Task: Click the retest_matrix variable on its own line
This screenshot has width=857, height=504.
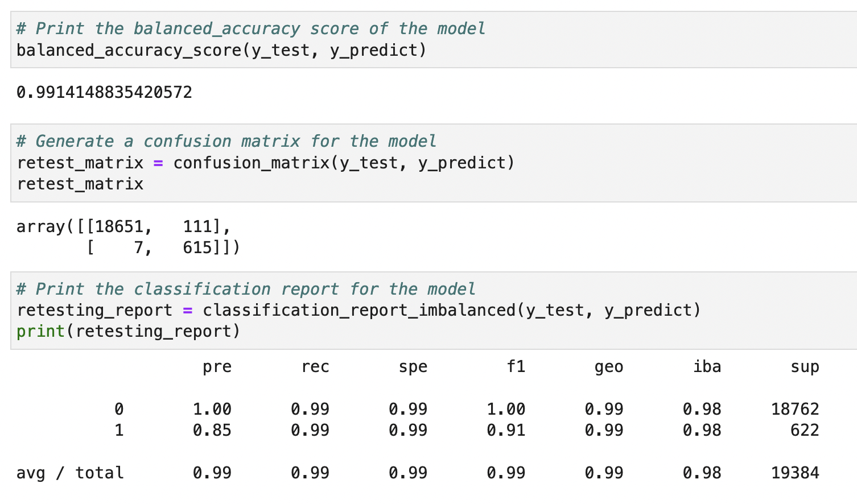Action: 80,184
